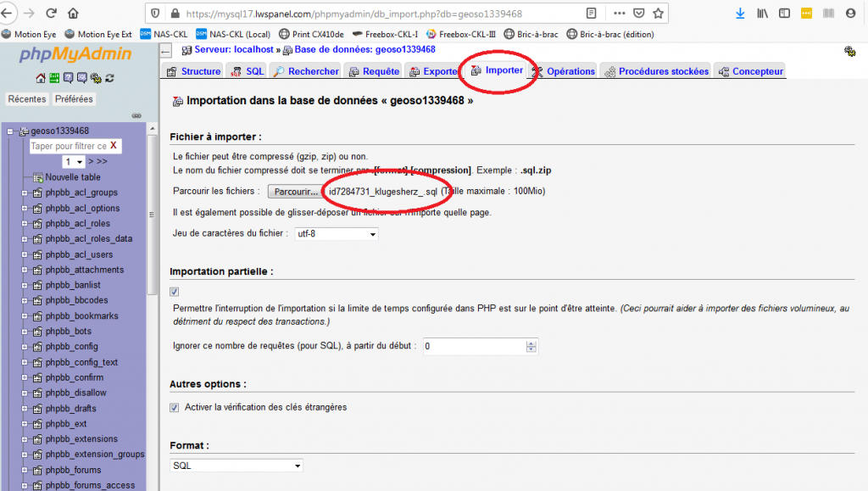Click the ignore-queries number input field
Viewport: 868px width, 491px height.
(x=475, y=346)
